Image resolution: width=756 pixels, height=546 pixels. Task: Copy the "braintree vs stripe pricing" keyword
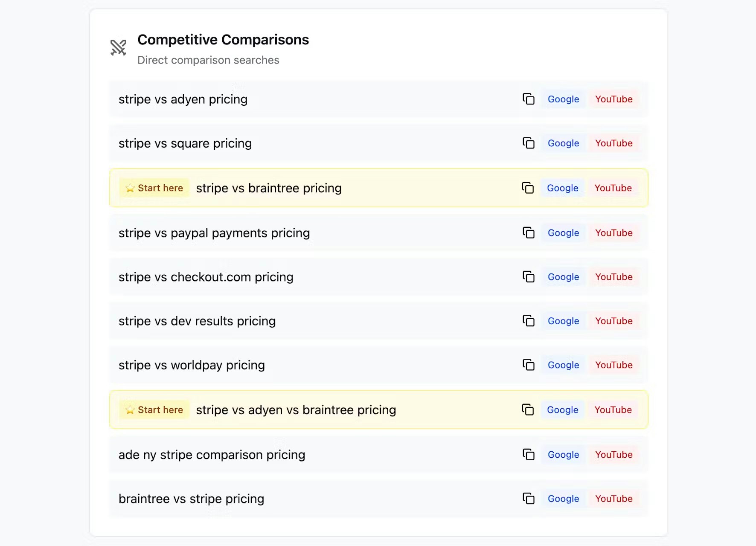pyautogui.click(x=529, y=499)
